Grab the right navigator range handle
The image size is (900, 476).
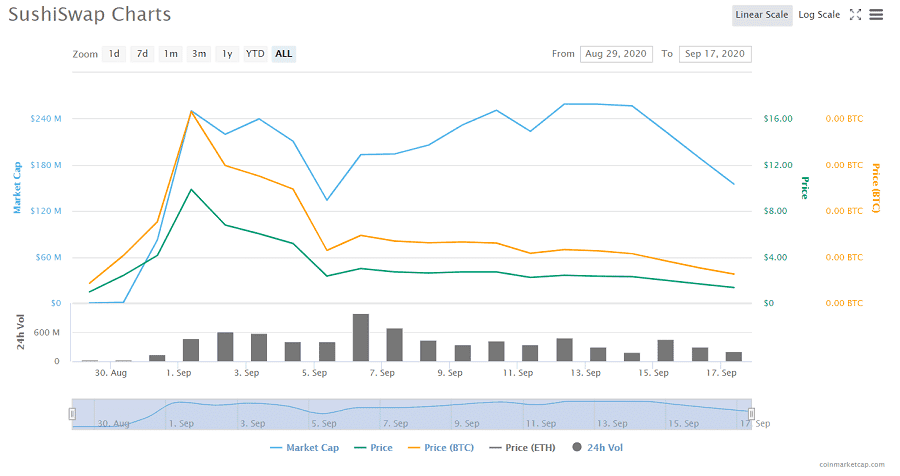pos(751,414)
